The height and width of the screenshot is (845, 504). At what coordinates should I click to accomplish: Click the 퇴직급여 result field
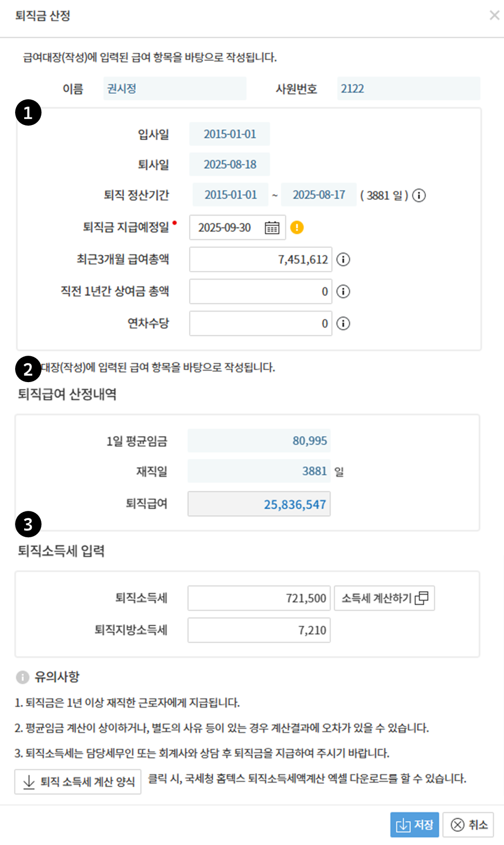[259, 504]
